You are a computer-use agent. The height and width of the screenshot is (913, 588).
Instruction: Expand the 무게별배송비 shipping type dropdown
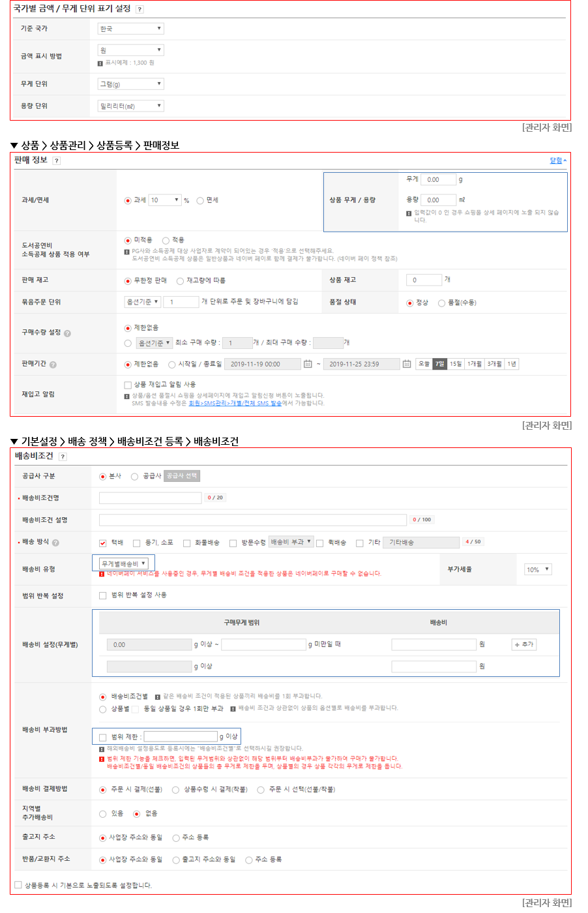click(x=124, y=563)
